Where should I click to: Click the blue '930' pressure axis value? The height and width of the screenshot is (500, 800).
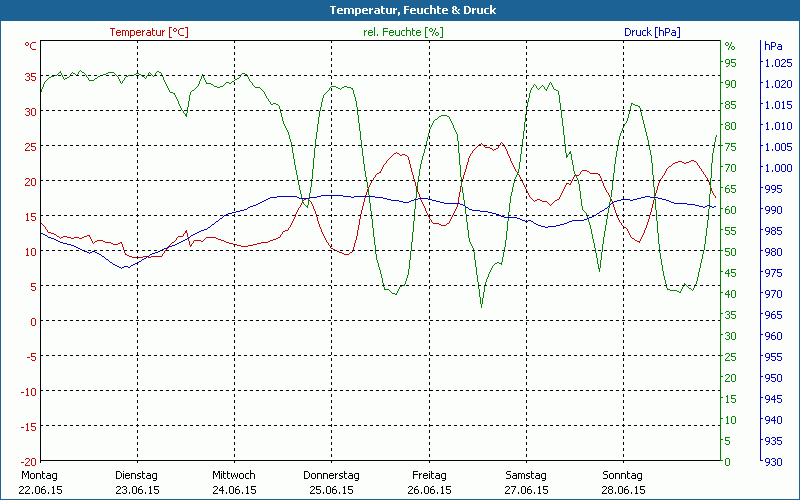(773, 462)
